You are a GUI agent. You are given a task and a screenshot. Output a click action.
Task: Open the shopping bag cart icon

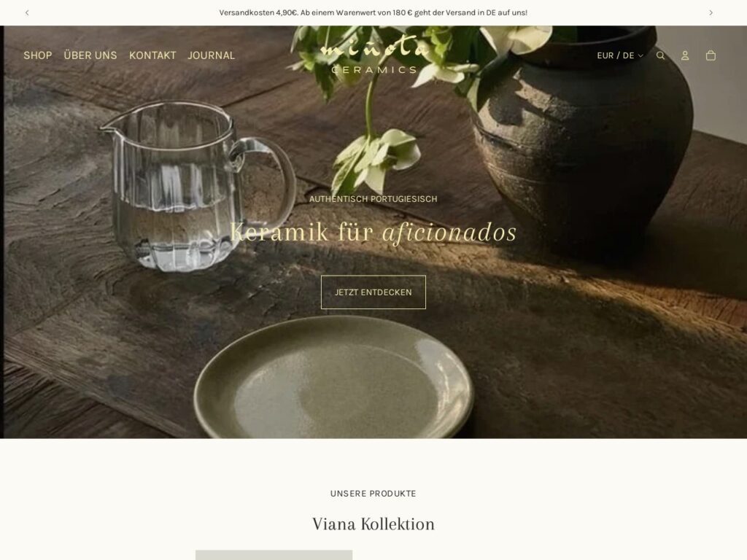(711, 55)
